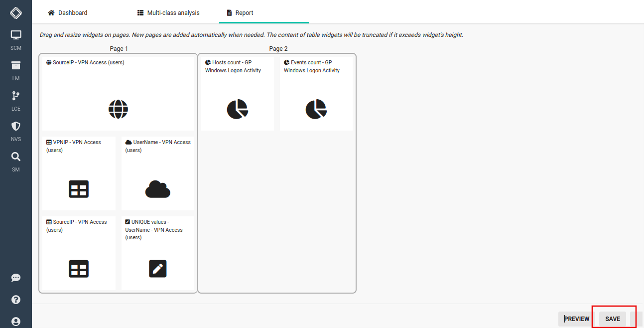Open the SM search module
Image resolution: width=644 pixels, height=328 pixels.
click(16, 161)
